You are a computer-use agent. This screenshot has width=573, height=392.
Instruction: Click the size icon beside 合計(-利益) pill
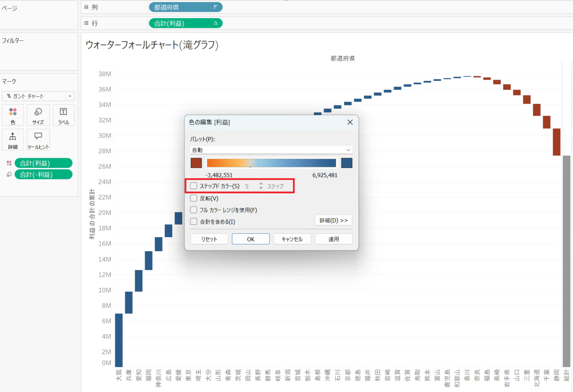[x=9, y=174]
